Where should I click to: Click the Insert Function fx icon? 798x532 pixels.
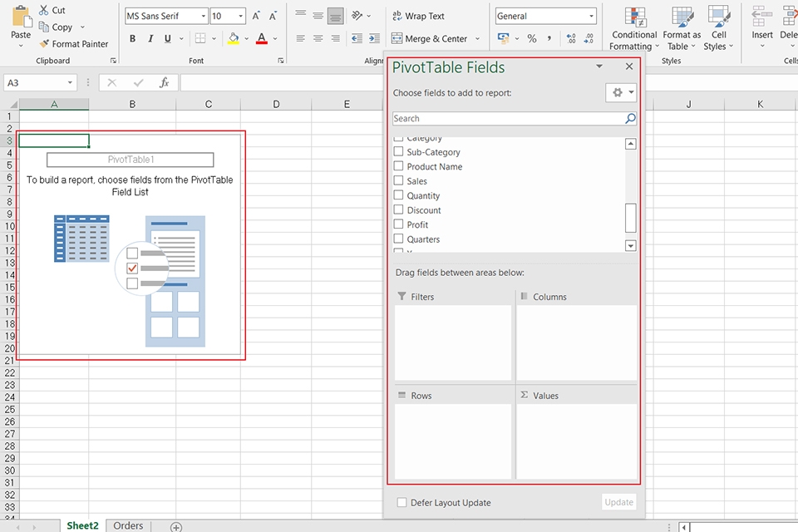click(x=165, y=82)
